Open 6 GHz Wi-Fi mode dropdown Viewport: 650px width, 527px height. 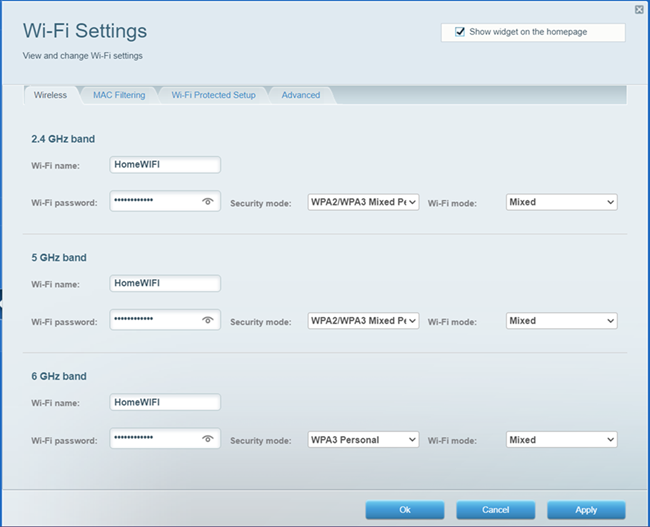coord(561,440)
